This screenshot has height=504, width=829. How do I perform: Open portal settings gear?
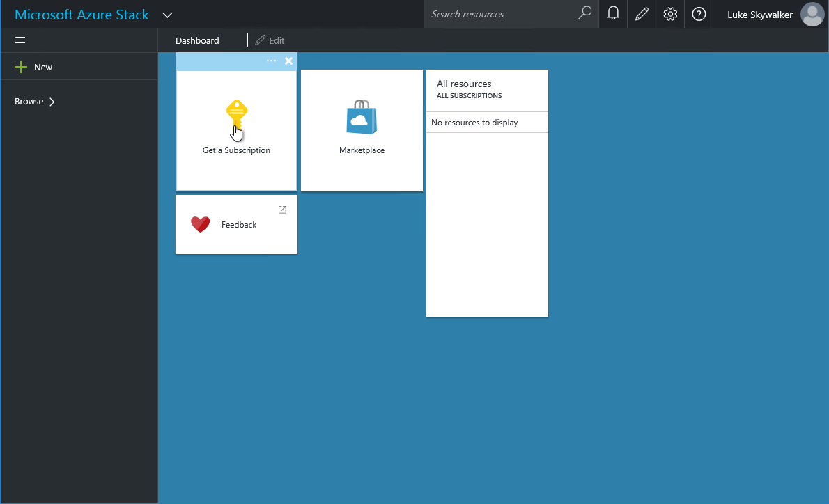pos(670,14)
